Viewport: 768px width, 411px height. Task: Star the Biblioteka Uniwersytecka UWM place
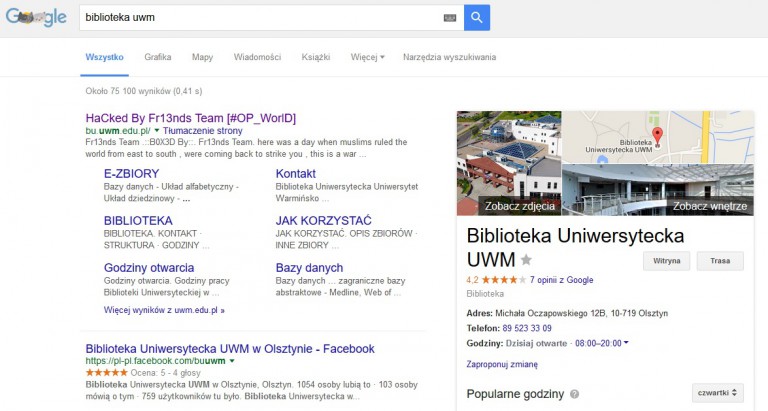point(526,260)
